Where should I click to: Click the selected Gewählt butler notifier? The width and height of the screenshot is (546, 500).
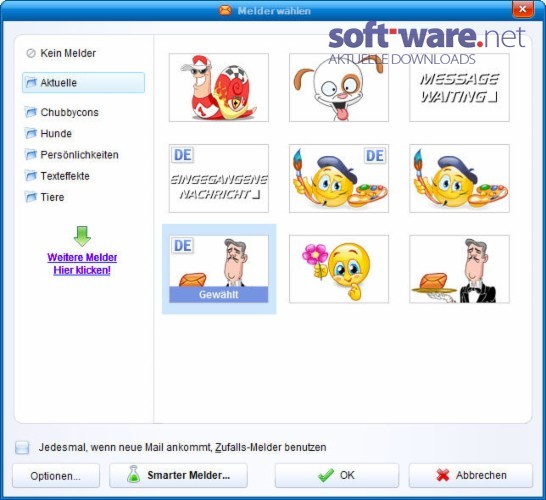(x=219, y=269)
